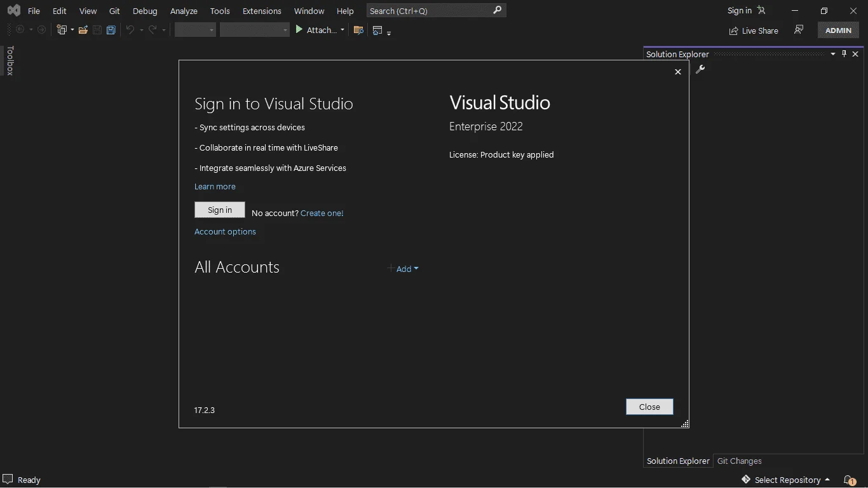Click the version number 17.2.3 text

point(205,410)
